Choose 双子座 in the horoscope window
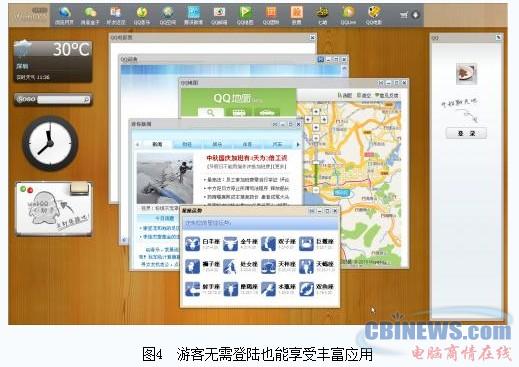The height and width of the screenshot is (367, 519). point(278,243)
